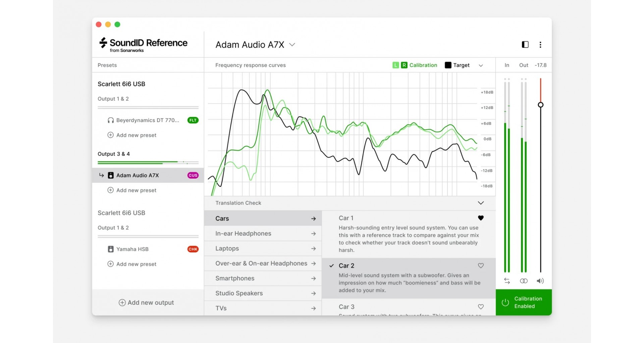Add new preset under Adam Audio A7X
Screen dimensions: 644x343
[132, 190]
